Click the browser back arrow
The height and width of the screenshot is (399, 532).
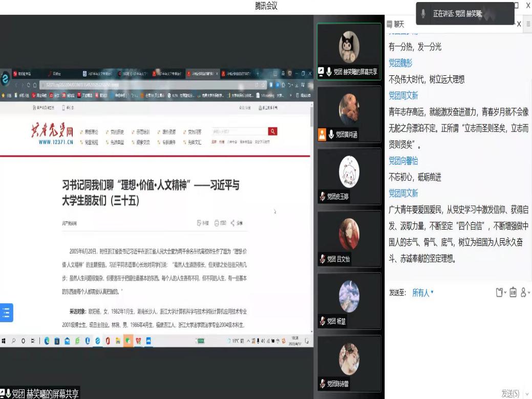point(15,85)
